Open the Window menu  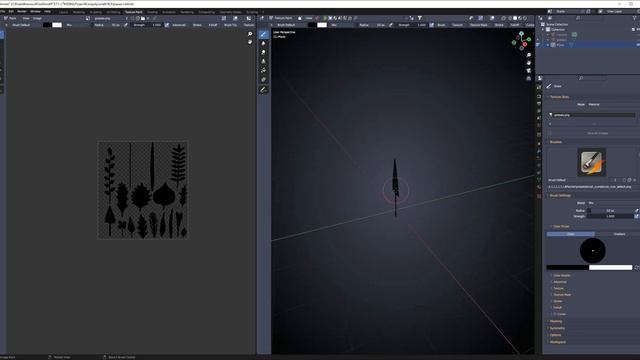35,11
